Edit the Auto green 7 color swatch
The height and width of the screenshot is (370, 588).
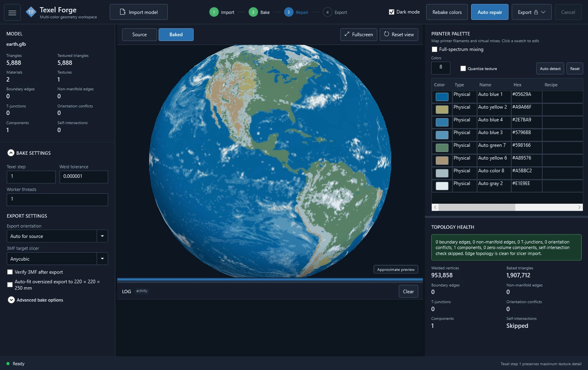point(442,148)
